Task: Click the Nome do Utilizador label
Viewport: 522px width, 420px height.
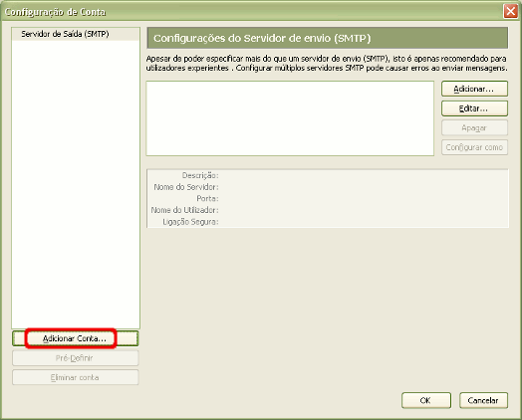Action: point(184,210)
